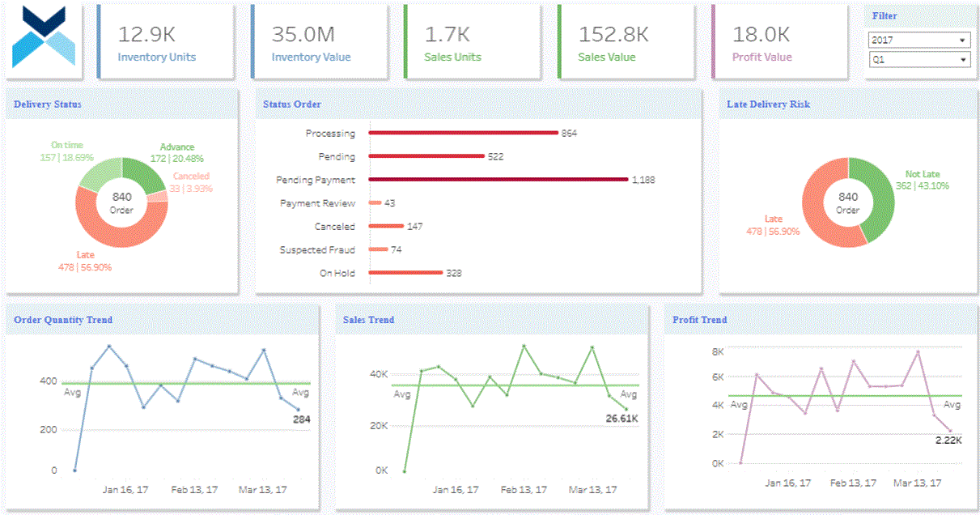Select the Pending status bar

tap(426, 156)
